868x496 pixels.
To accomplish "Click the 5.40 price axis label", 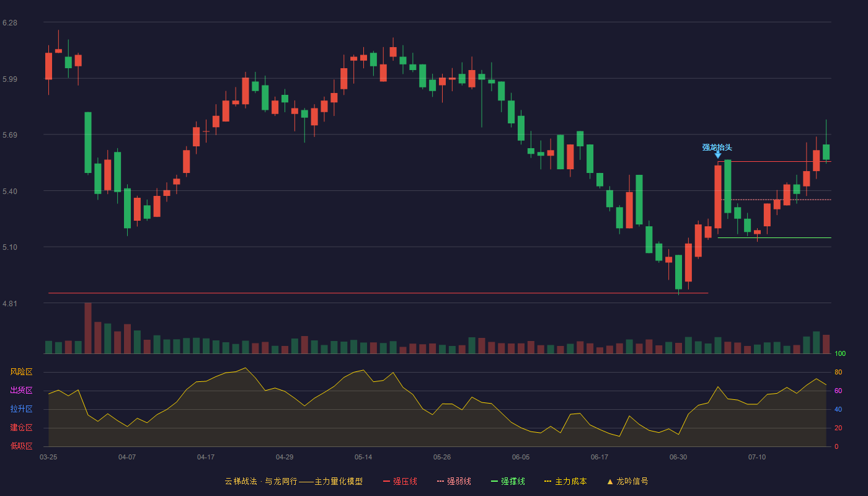I will click(x=10, y=192).
